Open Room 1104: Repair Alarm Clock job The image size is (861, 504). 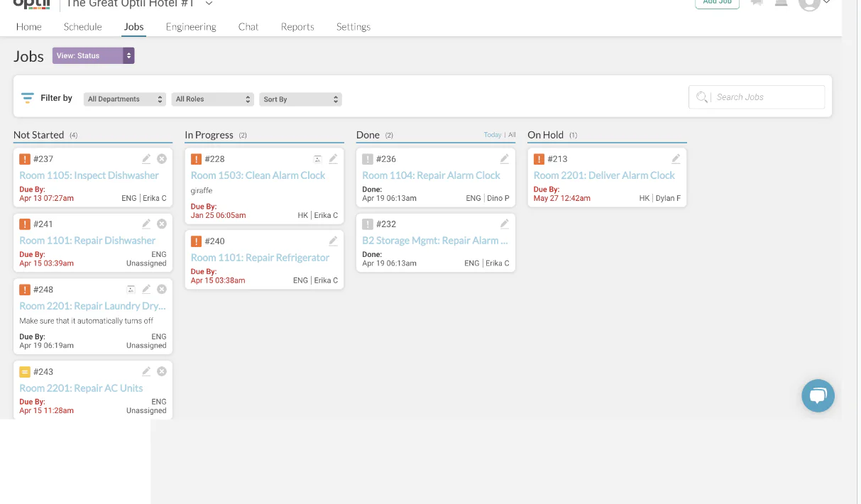(x=432, y=175)
